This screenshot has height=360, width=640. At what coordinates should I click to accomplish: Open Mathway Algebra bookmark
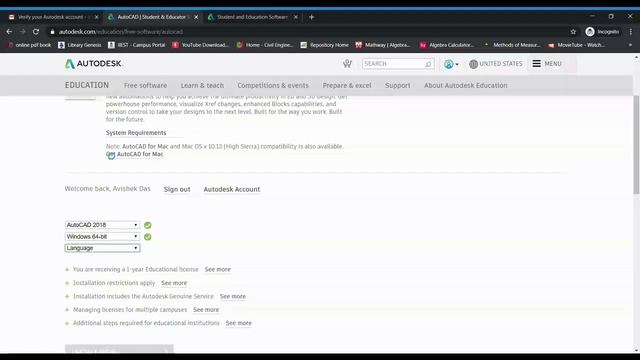tap(383, 45)
